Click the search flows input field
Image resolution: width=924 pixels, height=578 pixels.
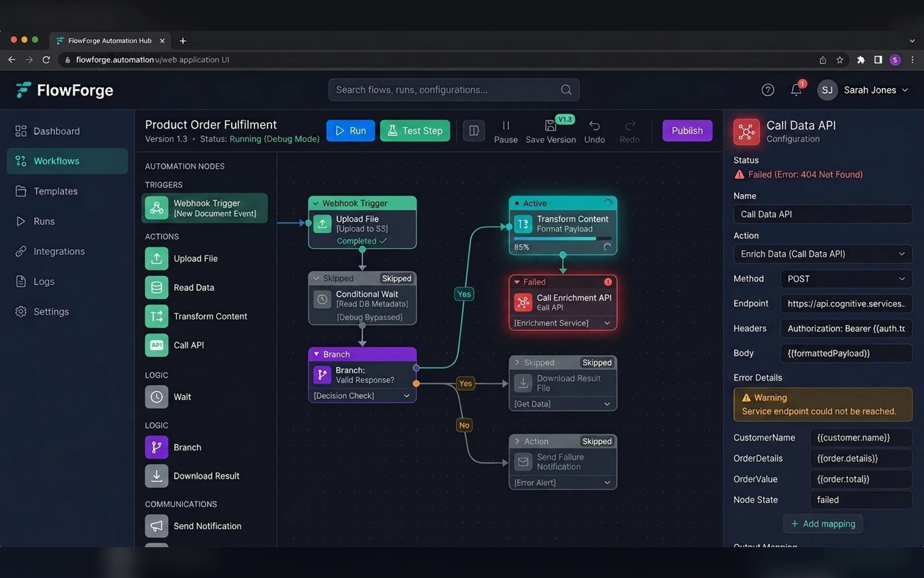point(454,90)
